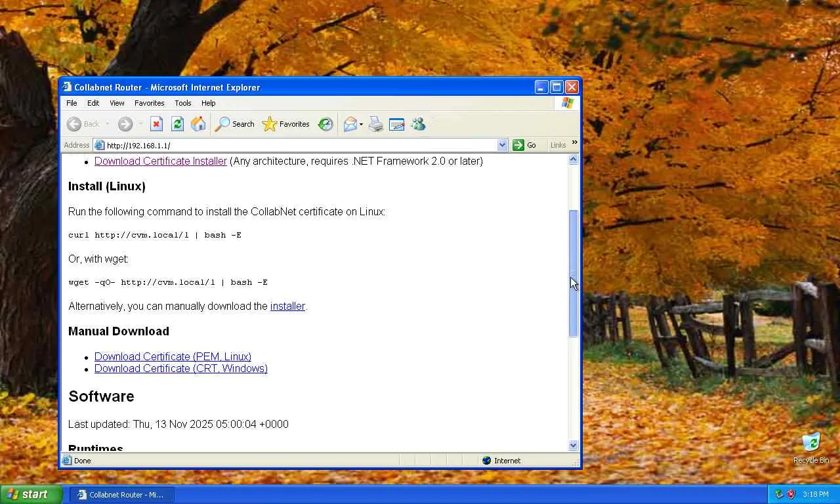Open the Favorites menu

pos(150,103)
